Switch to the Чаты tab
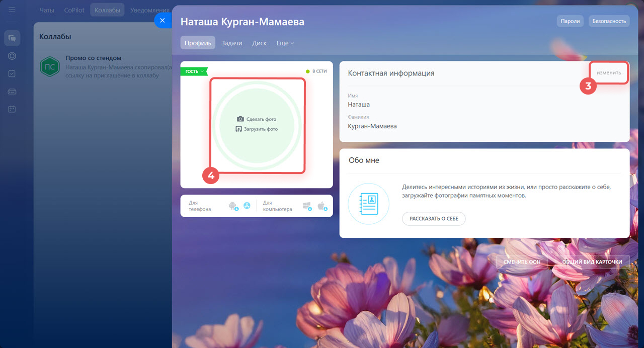Screen dimensions: 644x348 pyautogui.click(x=47, y=10)
